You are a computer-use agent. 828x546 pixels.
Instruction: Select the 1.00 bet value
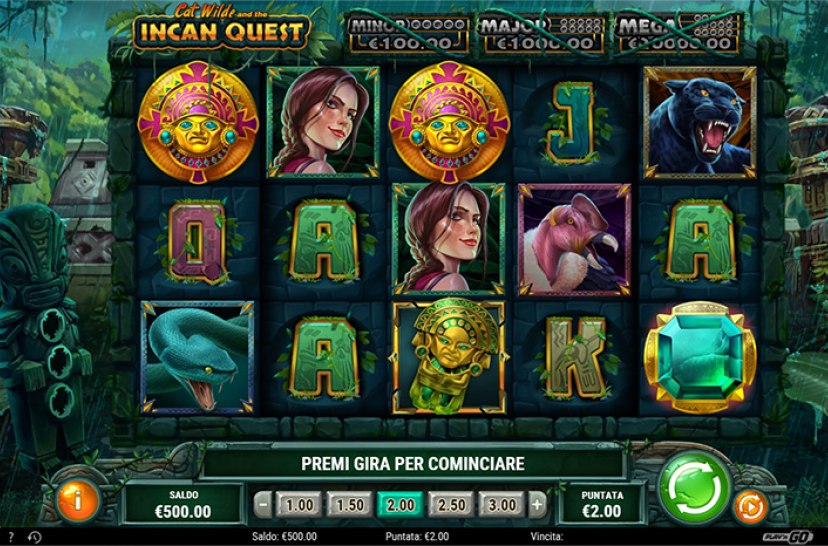tap(299, 505)
